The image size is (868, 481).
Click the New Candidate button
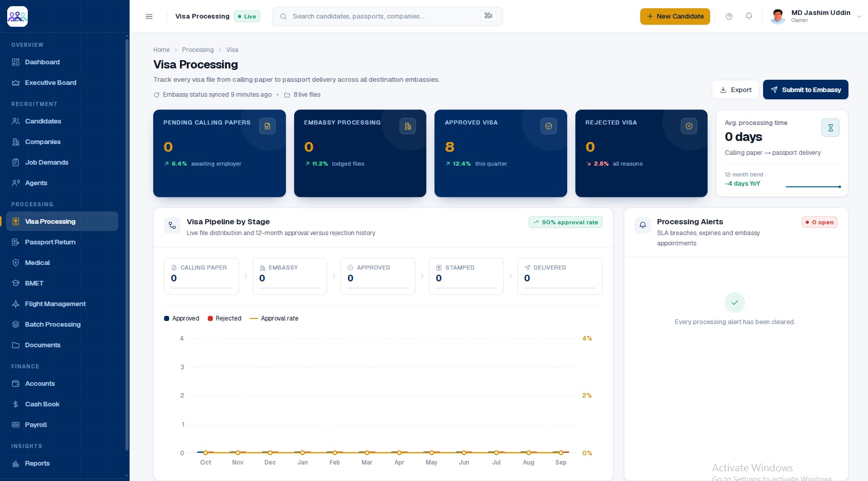pos(675,16)
